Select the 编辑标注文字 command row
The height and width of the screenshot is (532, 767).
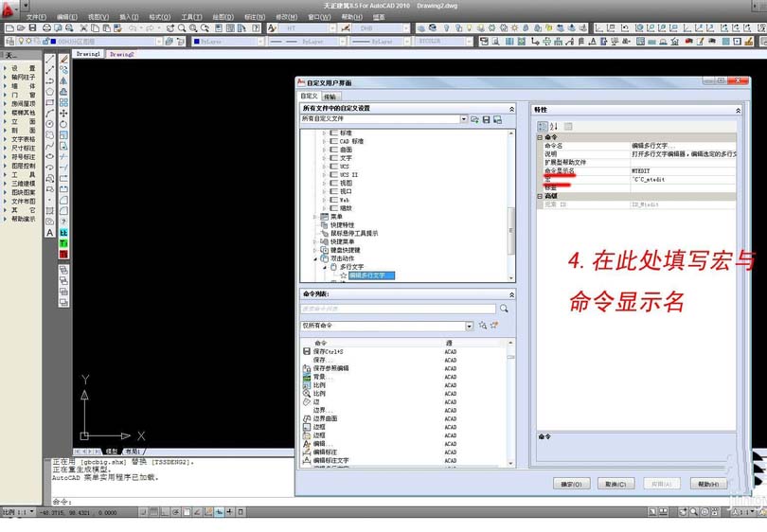pyautogui.click(x=403, y=461)
